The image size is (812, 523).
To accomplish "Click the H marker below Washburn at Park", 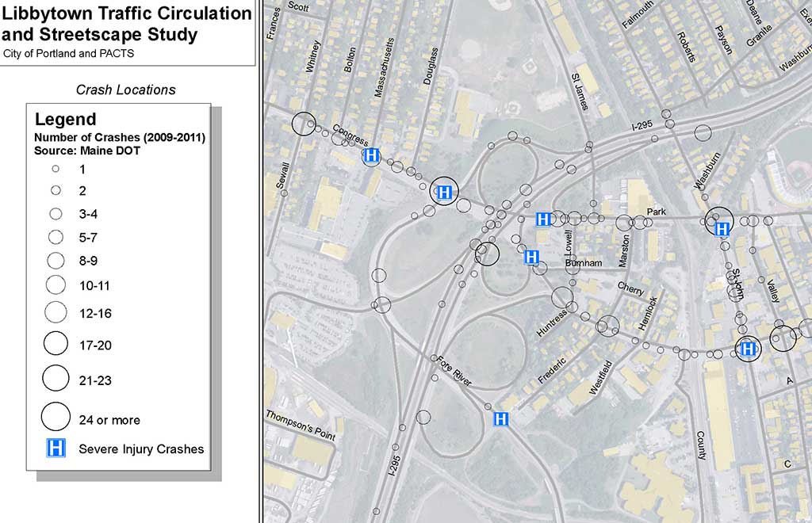I will point(722,229).
